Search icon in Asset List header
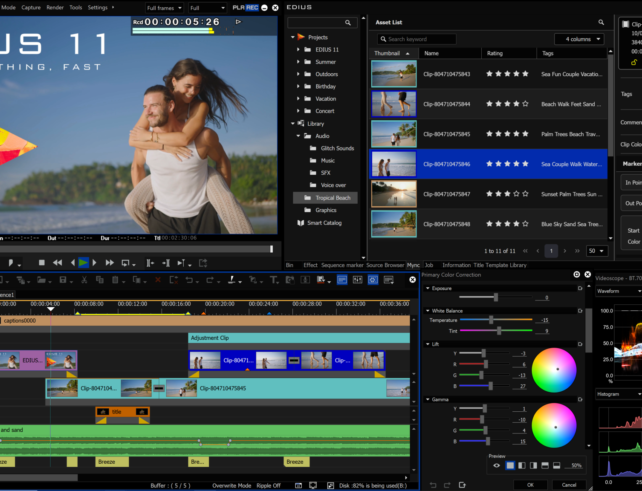This screenshot has width=642, height=491. [601, 23]
